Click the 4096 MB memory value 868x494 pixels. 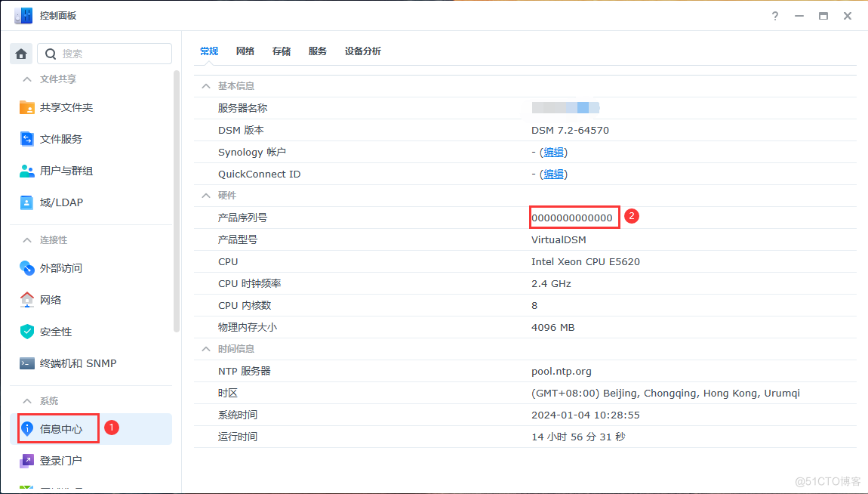[553, 327]
